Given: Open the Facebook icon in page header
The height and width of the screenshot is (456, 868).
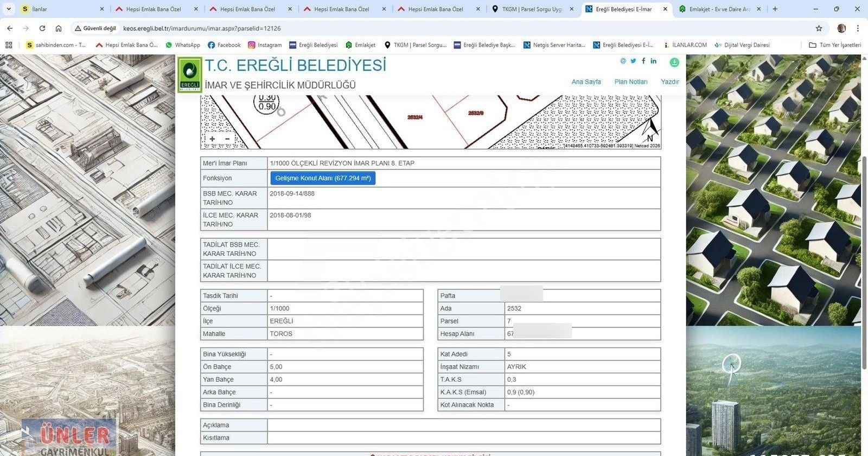Looking at the screenshot, I should (643, 61).
